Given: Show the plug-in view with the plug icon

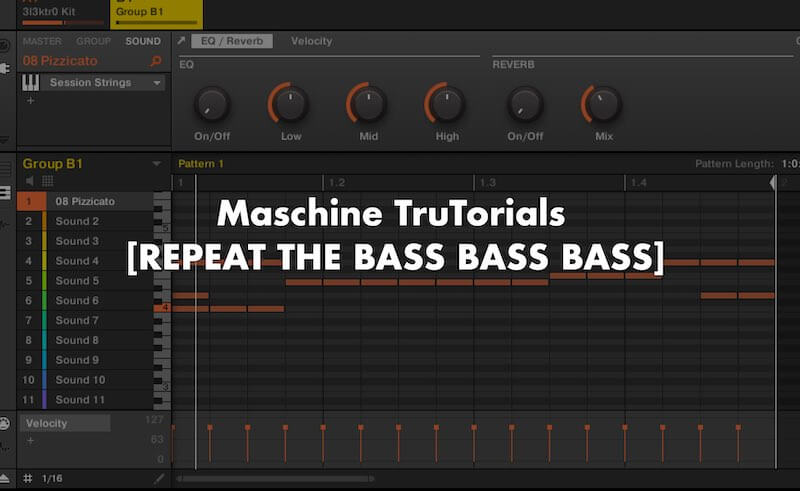Looking at the screenshot, I should (x=5, y=68).
